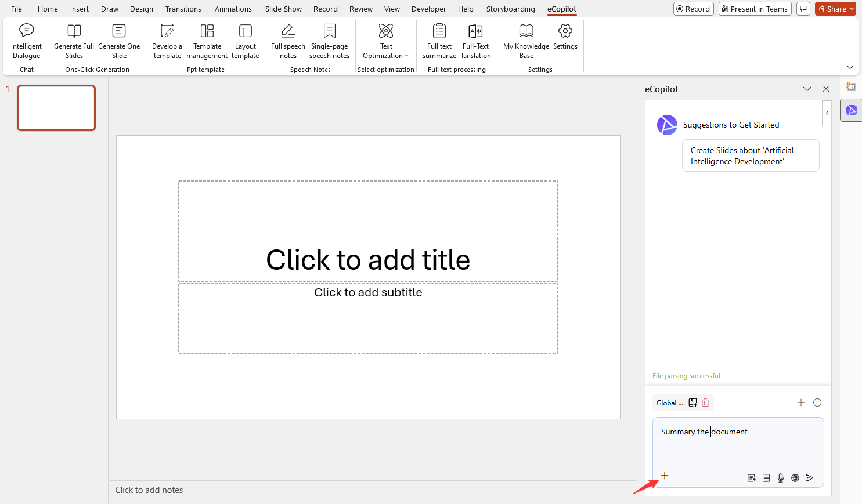
Task: Send the message with the arrow icon
Action: coord(810,478)
